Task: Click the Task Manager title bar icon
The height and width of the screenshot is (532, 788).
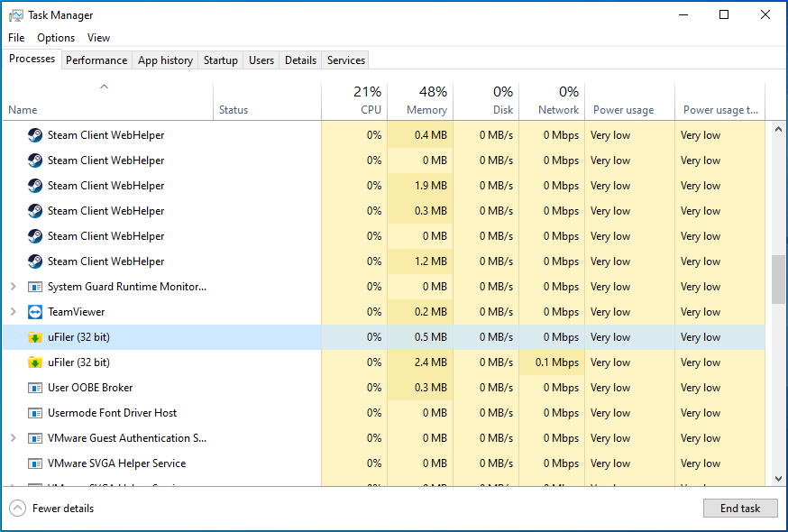Action: [15, 15]
